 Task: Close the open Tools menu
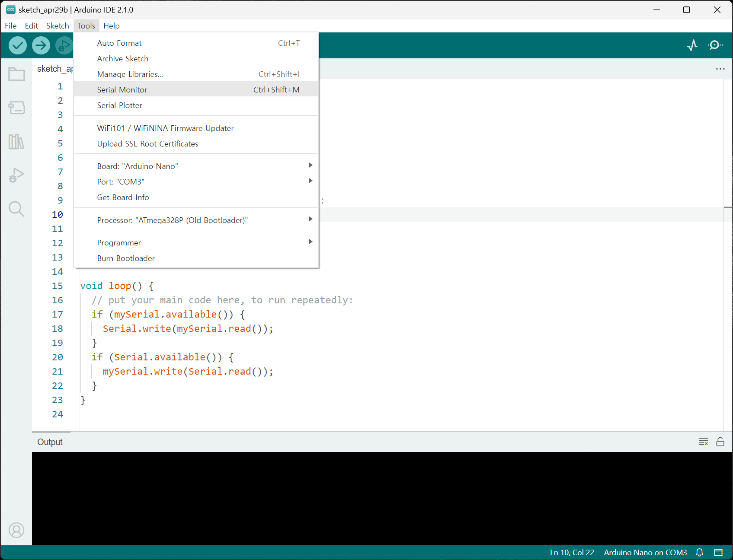(x=86, y=26)
